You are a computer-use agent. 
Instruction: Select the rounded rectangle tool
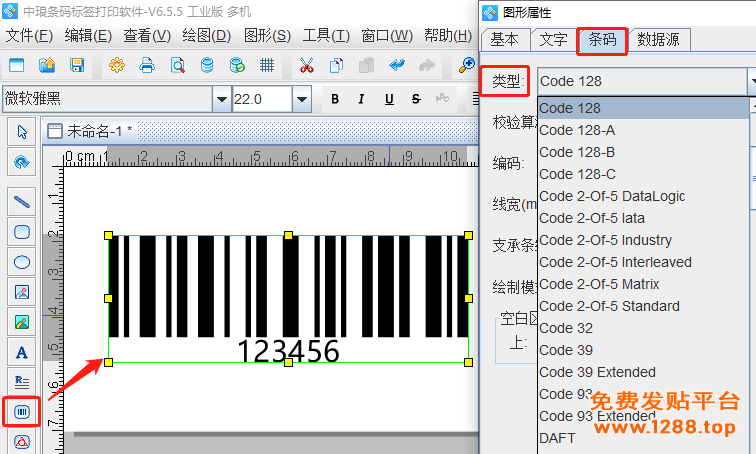click(22, 232)
